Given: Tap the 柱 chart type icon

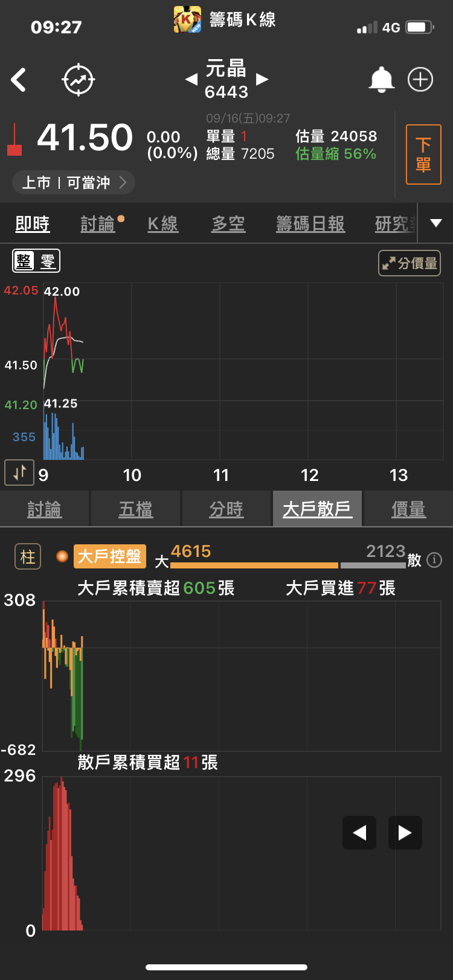Looking at the screenshot, I should tap(28, 556).
